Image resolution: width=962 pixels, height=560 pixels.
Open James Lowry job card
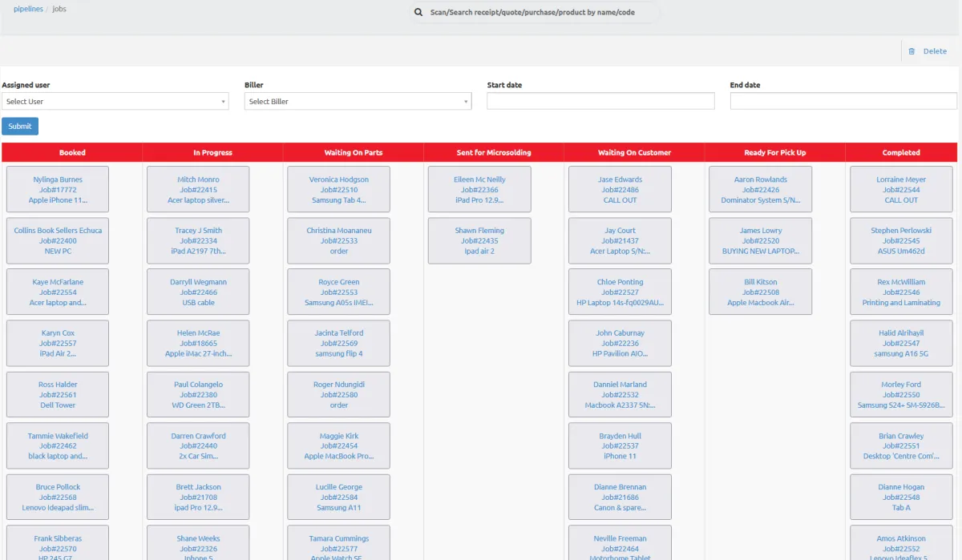tap(761, 240)
